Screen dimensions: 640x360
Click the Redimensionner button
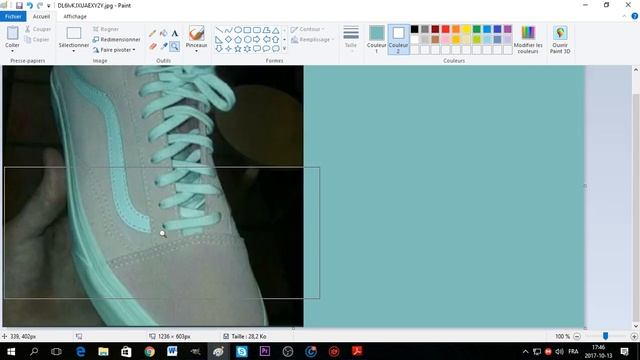click(x=116, y=40)
